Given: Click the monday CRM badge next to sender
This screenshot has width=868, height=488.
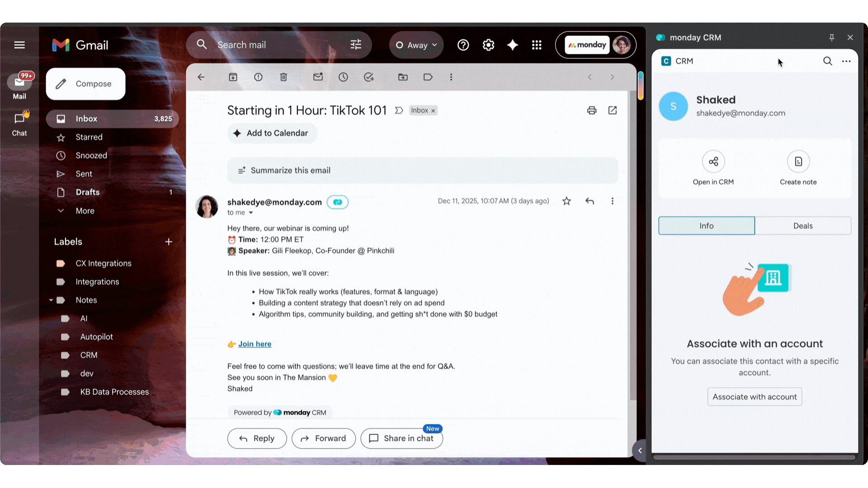Looking at the screenshot, I should (x=338, y=202).
